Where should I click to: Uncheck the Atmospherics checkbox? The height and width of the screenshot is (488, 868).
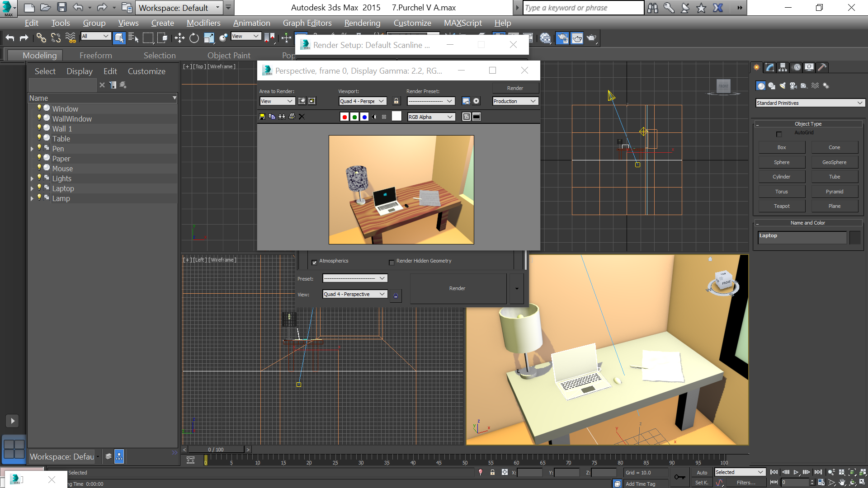(x=314, y=262)
